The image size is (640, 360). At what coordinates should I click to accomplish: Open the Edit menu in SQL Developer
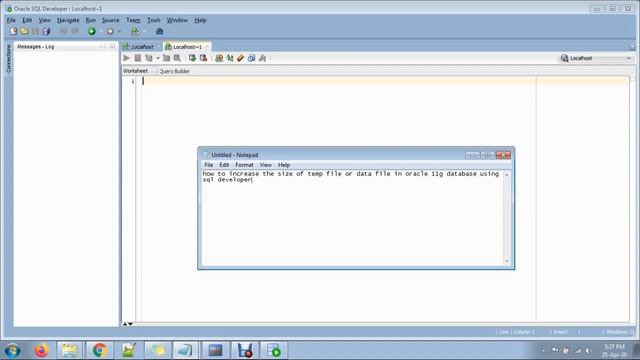point(27,20)
